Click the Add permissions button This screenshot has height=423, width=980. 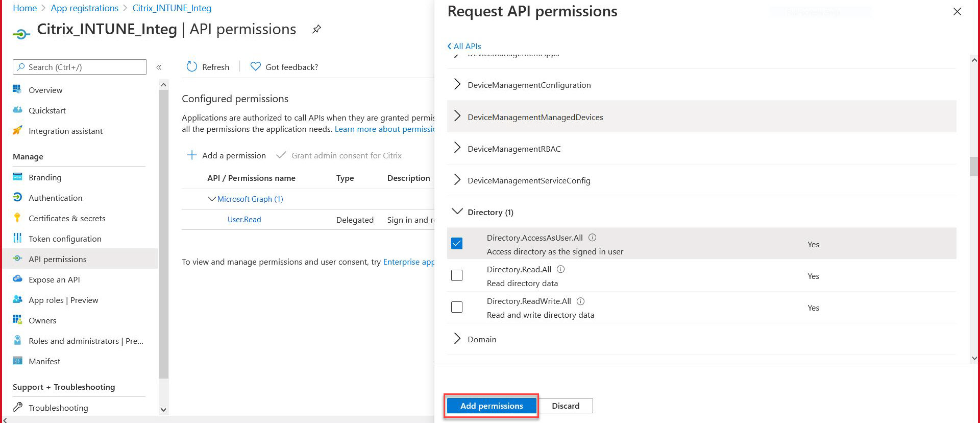492,406
